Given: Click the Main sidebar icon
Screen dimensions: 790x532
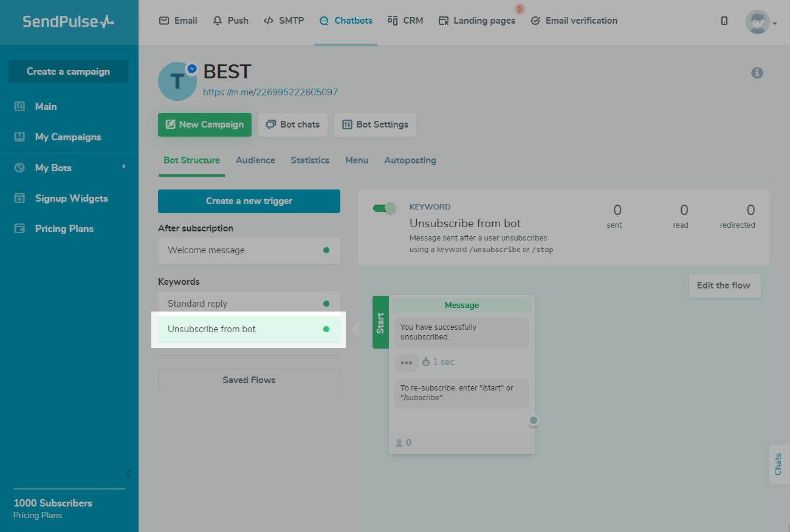Looking at the screenshot, I should pos(19,106).
